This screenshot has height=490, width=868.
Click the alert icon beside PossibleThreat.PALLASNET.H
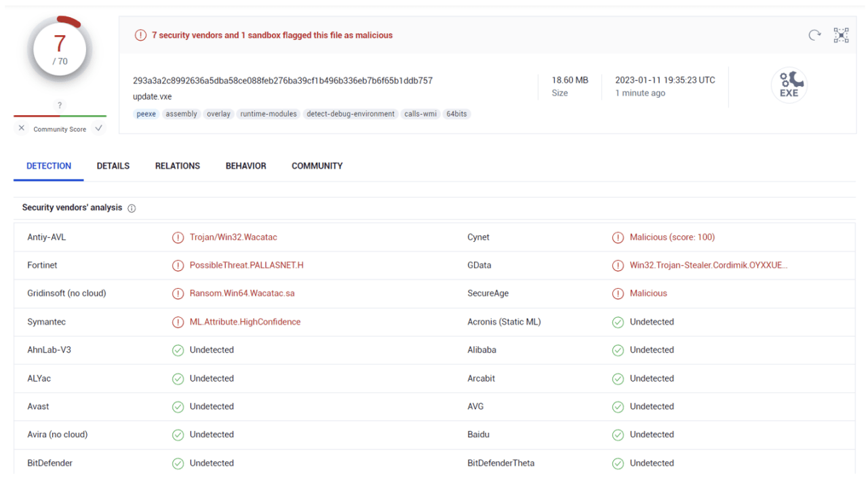[178, 266]
